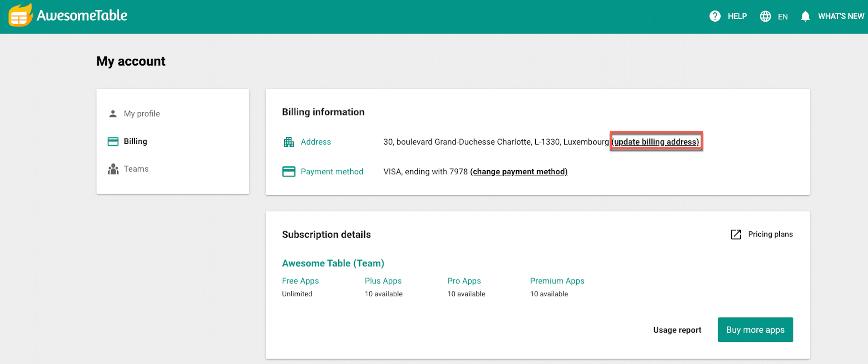
Task: Click the Premium Apps label
Action: 557,281
